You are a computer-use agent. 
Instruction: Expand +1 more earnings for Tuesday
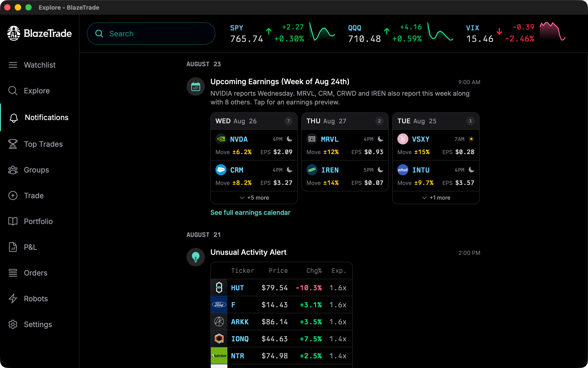pos(436,198)
